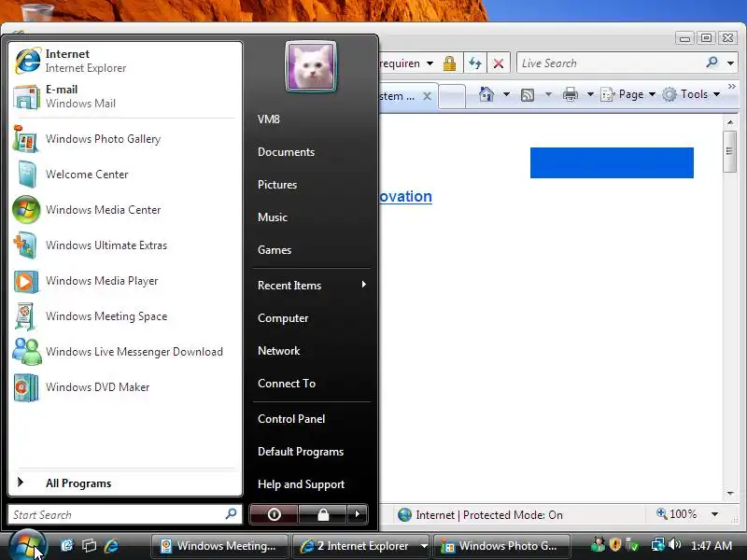The image size is (747, 560).
Task: Open Windows Live Messenger Download
Action: coord(125,352)
